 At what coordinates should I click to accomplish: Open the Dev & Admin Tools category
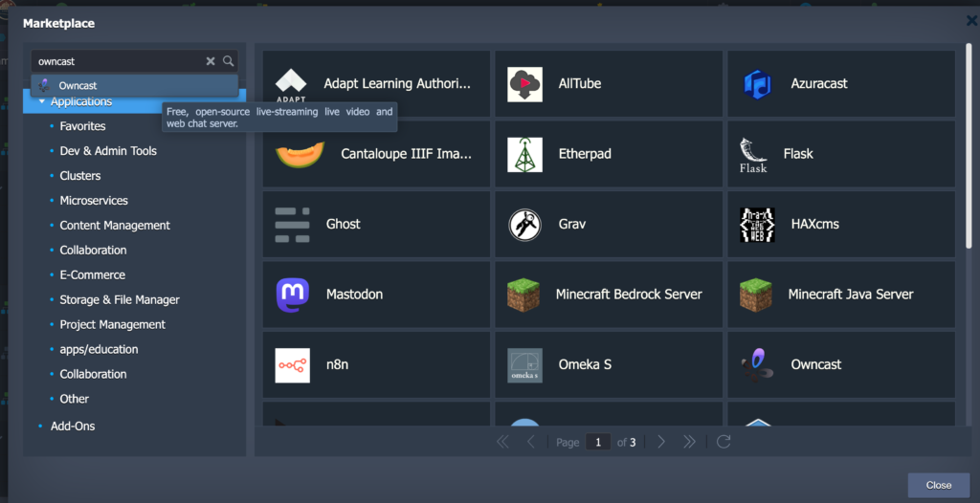click(x=108, y=151)
